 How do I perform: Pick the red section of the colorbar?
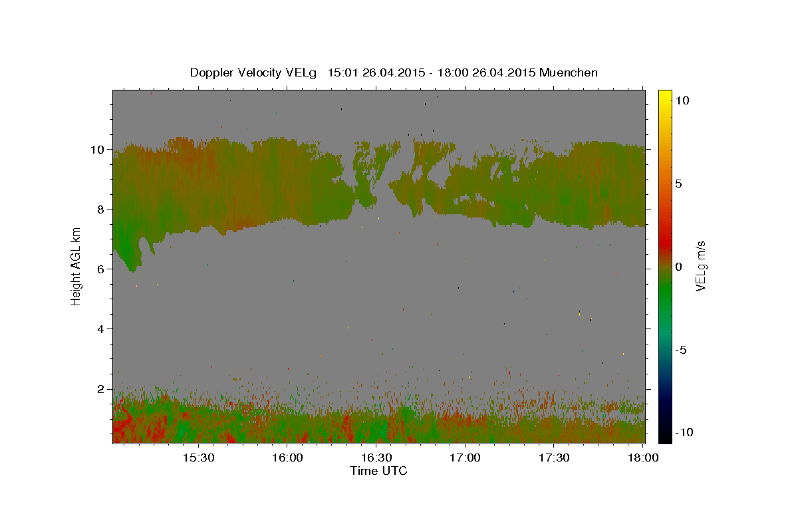[665, 243]
